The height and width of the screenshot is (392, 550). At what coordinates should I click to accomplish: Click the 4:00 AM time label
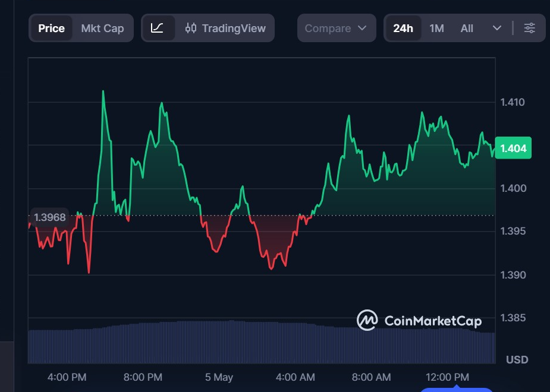[x=295, y=377]
